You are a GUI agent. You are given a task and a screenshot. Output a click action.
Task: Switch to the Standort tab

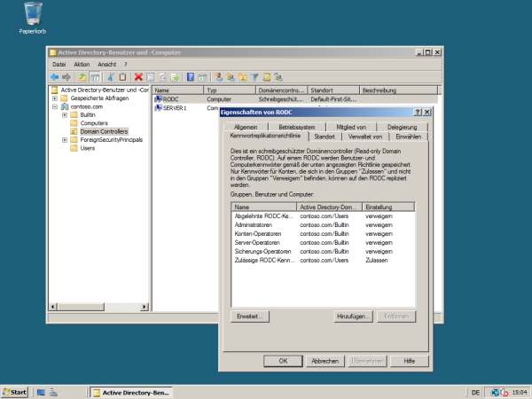click(325, 137)
